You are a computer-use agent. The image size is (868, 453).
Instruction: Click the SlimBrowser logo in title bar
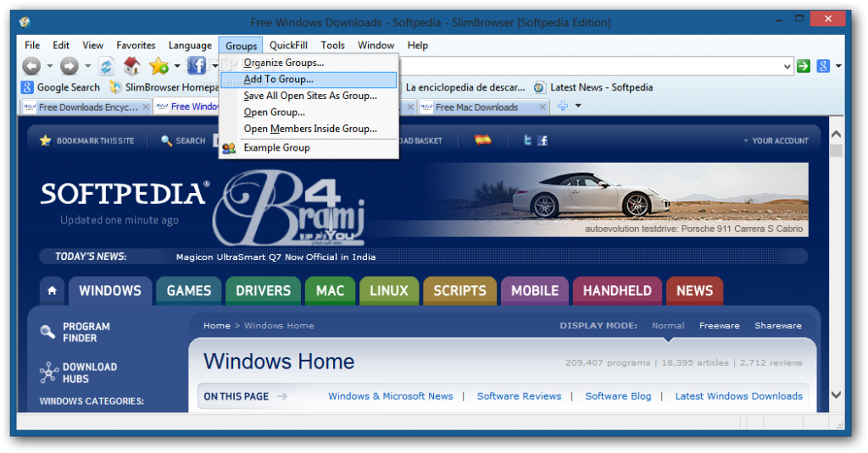point(25,22)
